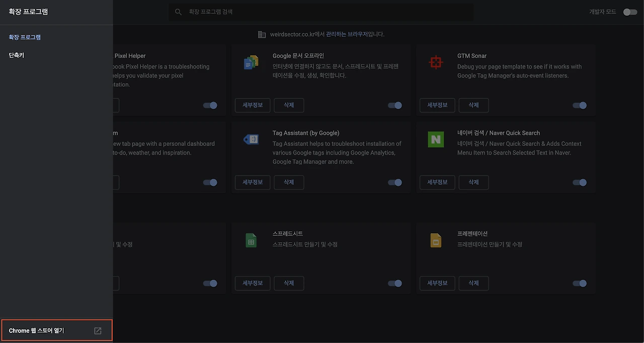The image size is (644, 343).
Task: Click the green 스프레드시트 sheets icon
Action: point(251,240)
